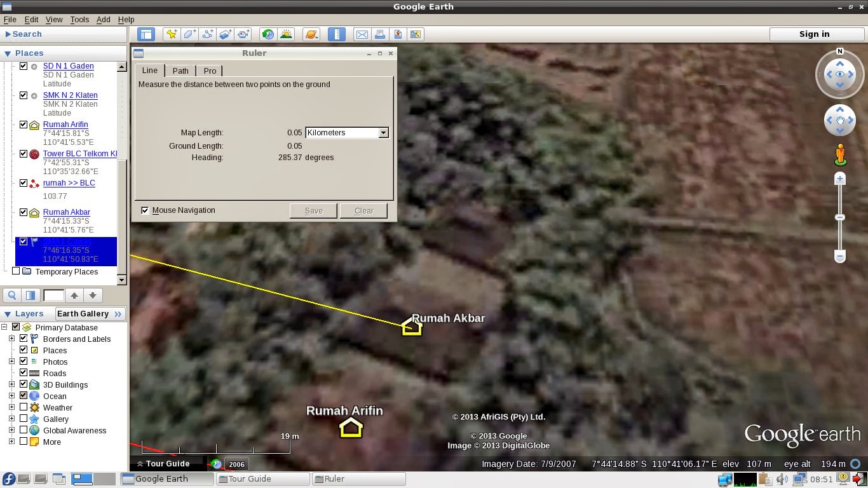Click the Save Image toolbar icon
The image size is (868, 488).
398,34
